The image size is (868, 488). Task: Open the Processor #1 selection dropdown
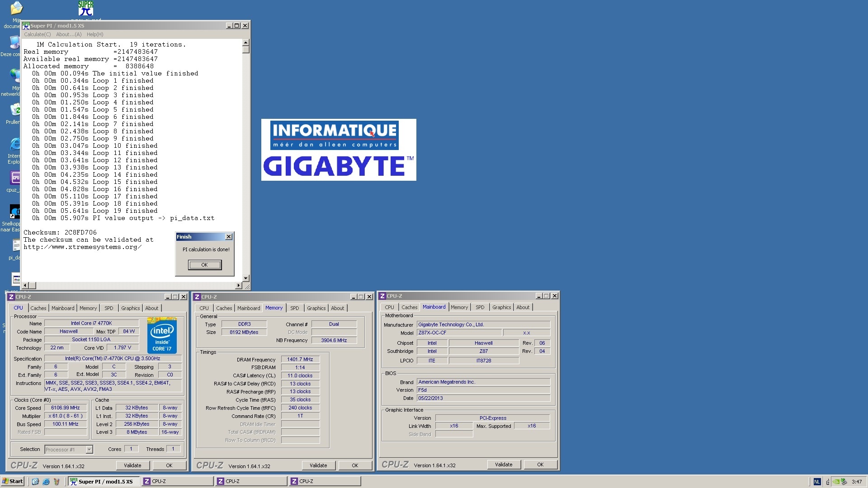[89, 450]
